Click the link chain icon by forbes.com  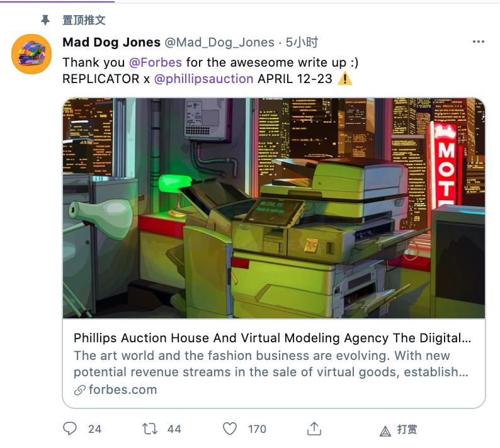80,390
